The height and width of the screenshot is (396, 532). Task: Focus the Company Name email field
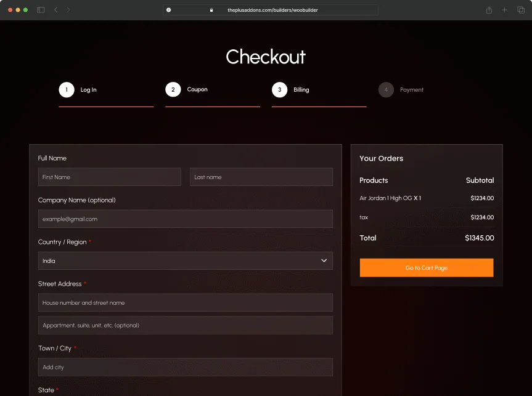185,219
